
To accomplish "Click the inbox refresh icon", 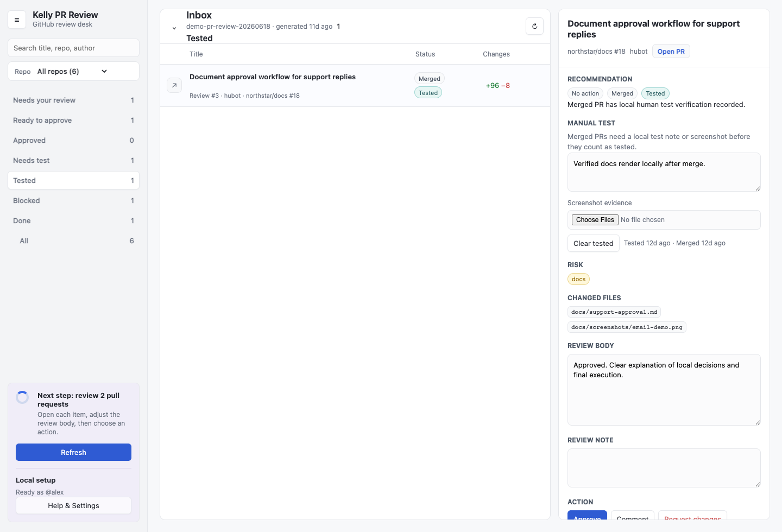I will (x=534, y=26).
